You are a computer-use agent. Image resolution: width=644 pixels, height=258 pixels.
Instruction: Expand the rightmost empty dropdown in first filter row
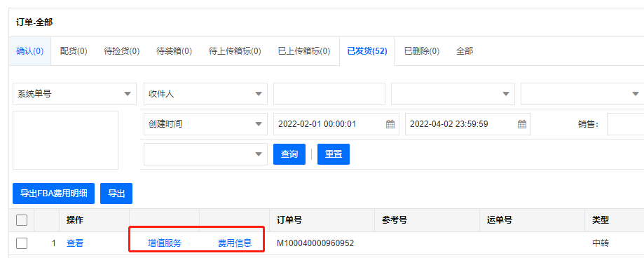tap(582, 94)
